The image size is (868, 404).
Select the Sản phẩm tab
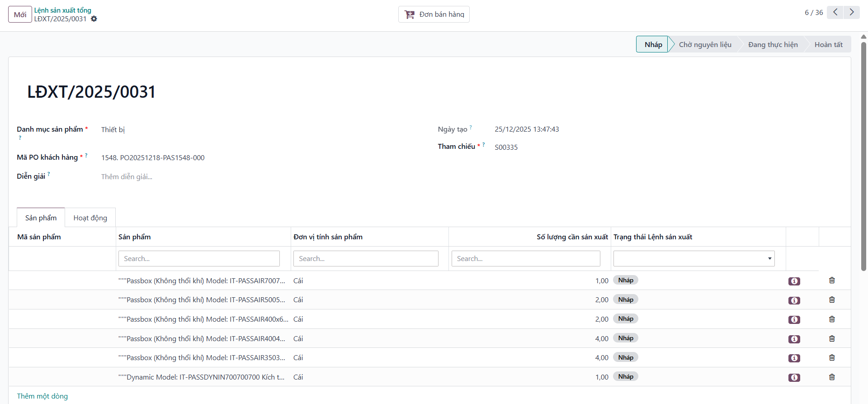[41, 218]
